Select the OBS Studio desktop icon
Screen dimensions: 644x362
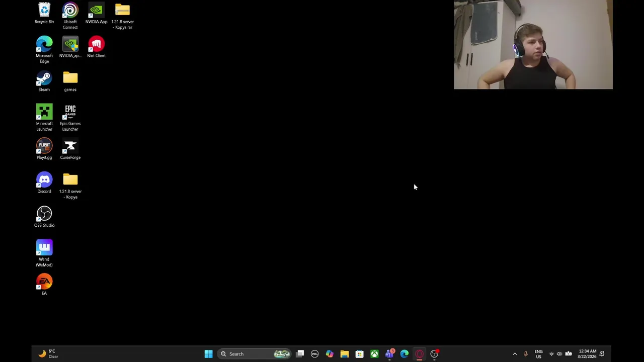(44, 217)
